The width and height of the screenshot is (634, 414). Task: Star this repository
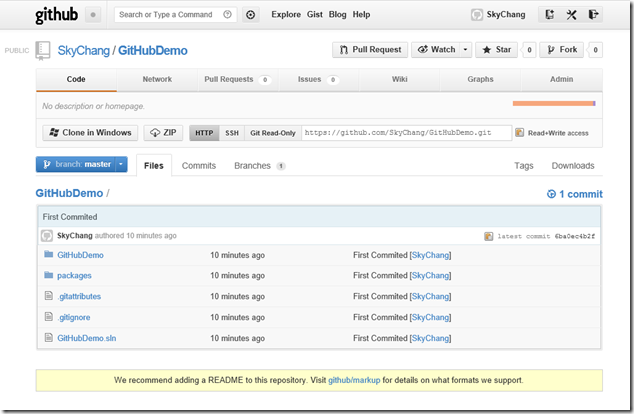tap(497, 50)
